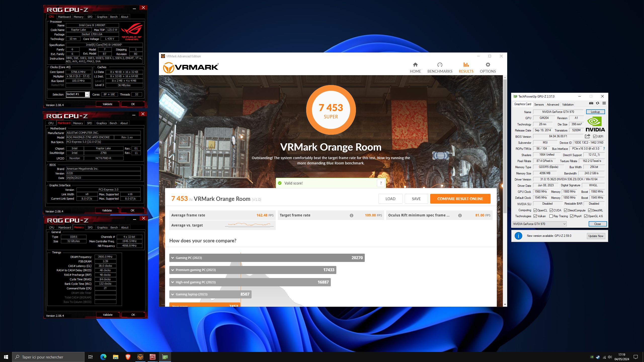Toggle CUDA checkbox in GPU-Z

(x=551, y=210)
